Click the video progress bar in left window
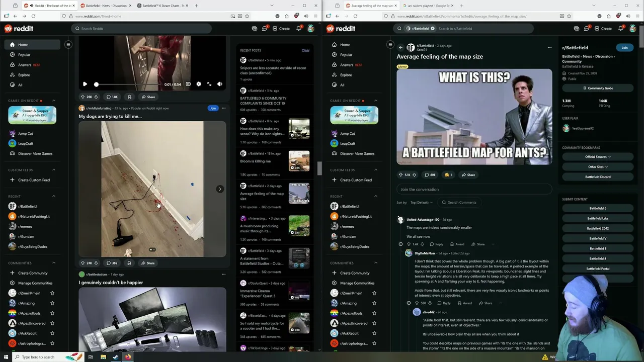 pyautogui.click(x=128, y=84)
